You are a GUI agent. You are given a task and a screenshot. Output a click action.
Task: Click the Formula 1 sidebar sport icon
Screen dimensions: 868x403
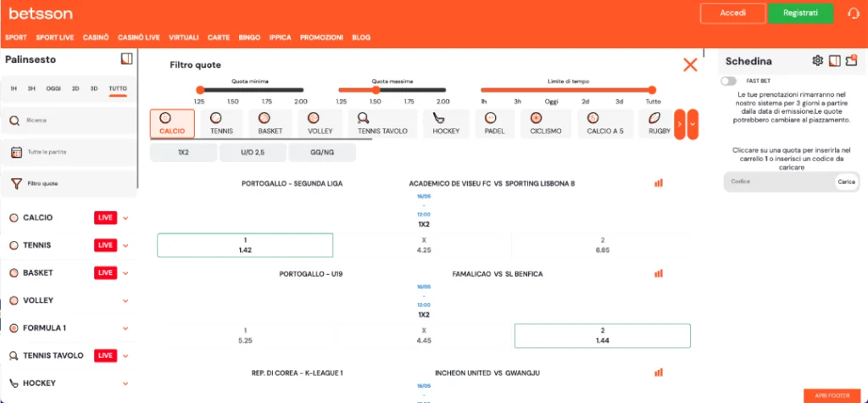14,327
